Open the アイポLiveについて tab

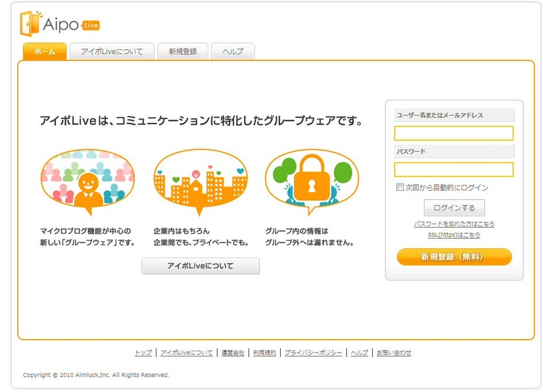[112, 52]
